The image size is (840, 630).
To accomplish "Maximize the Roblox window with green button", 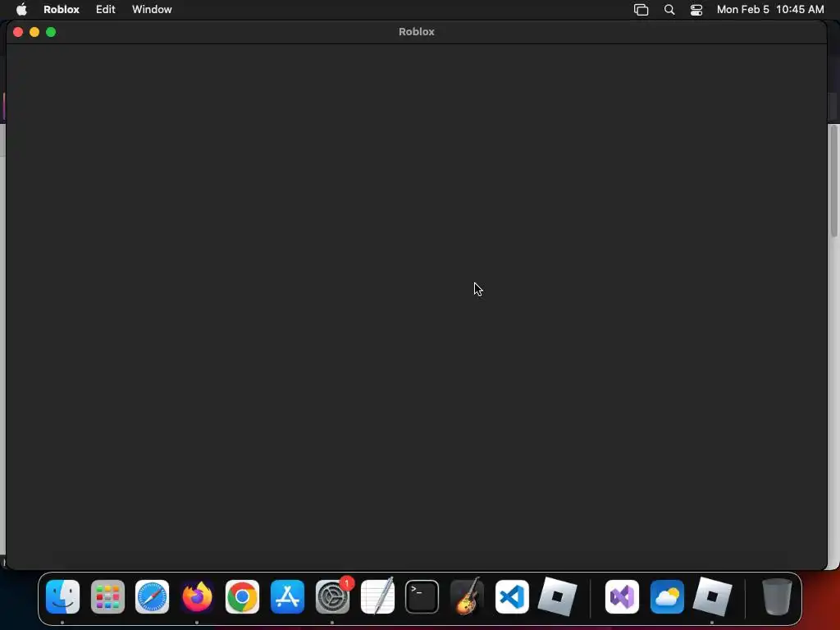I will point(51,32).
